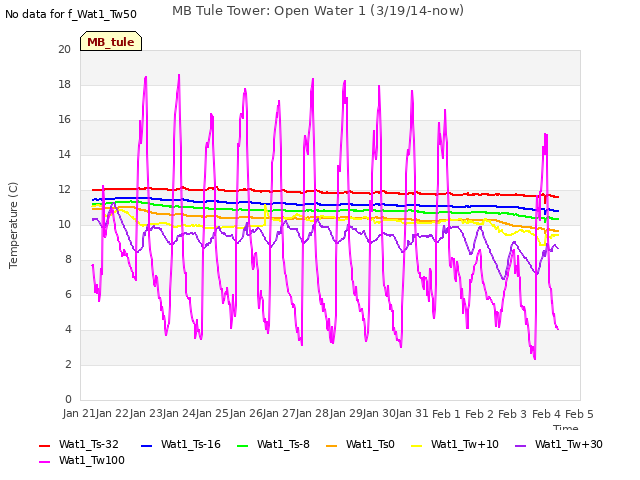Click the green Wat1_Ts-8 legend swatch
This screenshot has height=480, width=640.
[242, 445]
